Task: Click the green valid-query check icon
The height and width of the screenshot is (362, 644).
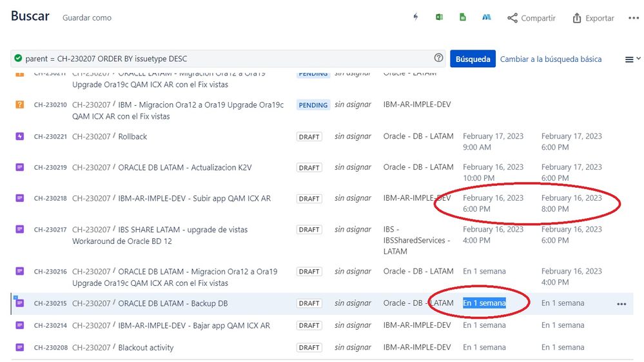Action: coord(18,58)
